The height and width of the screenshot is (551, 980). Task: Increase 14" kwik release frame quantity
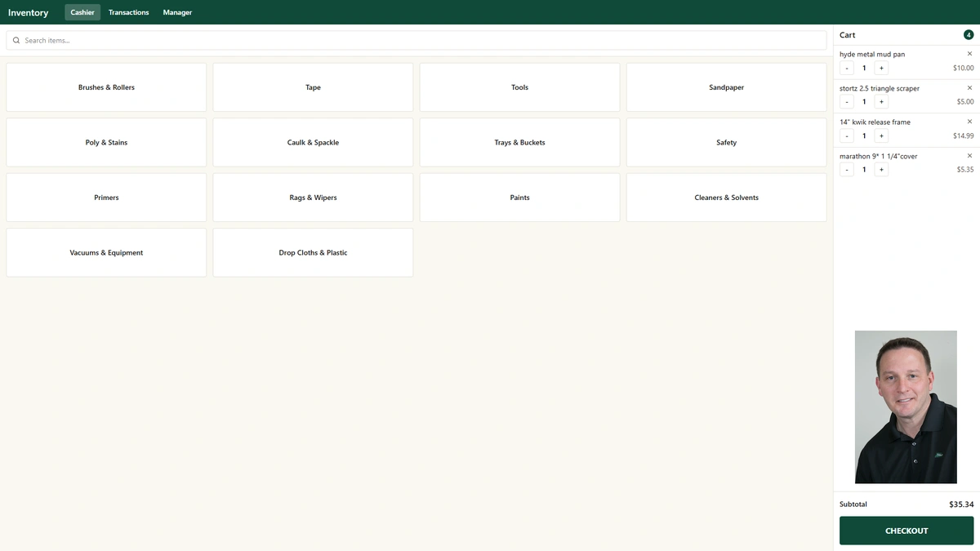[x=881, y=136]
